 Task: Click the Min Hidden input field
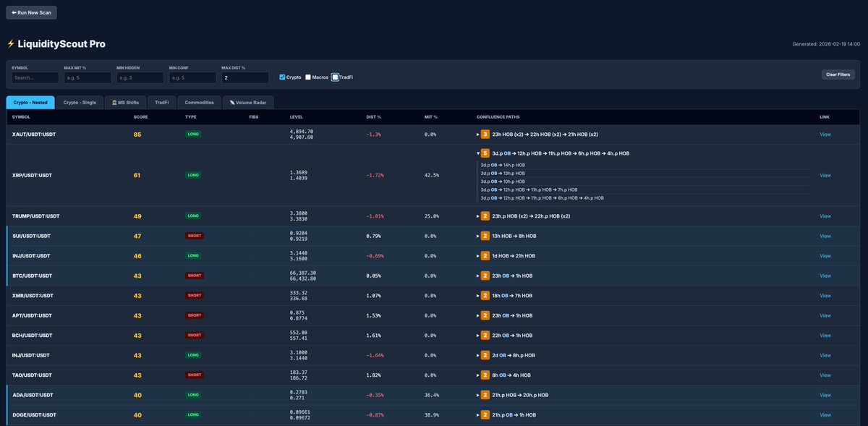(140, 77)
